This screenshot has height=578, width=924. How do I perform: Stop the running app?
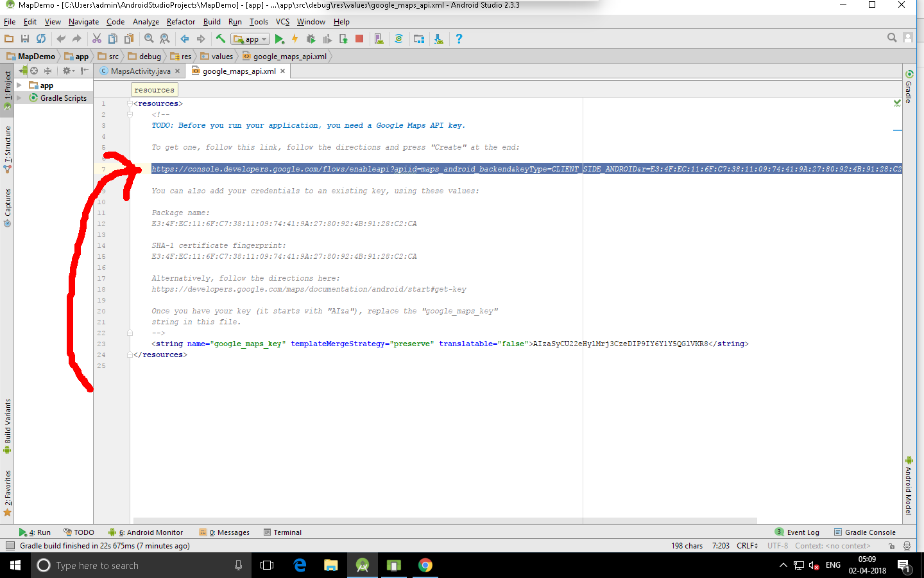[359, 39]
